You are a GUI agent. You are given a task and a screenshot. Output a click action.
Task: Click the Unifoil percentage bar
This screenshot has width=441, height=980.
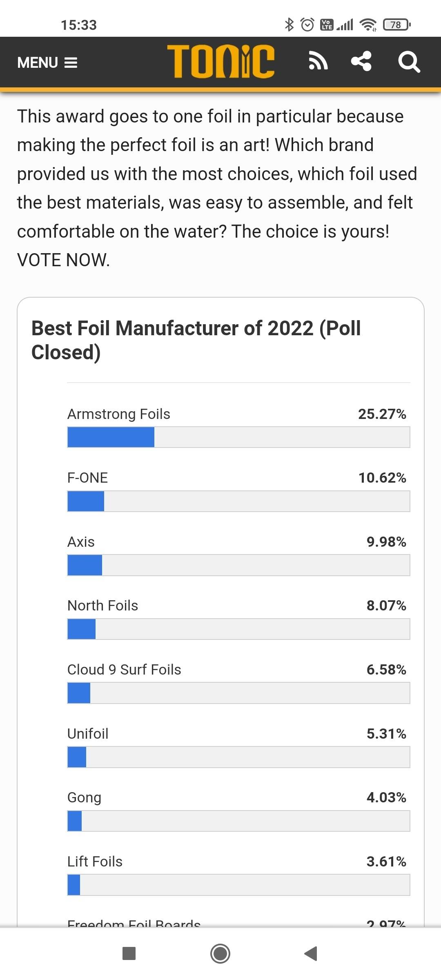238,757
